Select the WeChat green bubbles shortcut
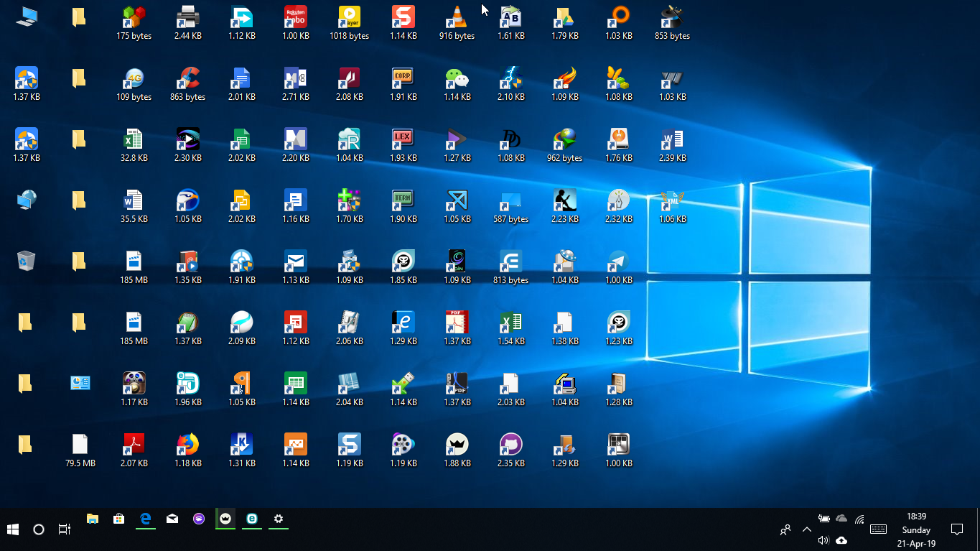This screenshot has height=551, width=980. 457,78
